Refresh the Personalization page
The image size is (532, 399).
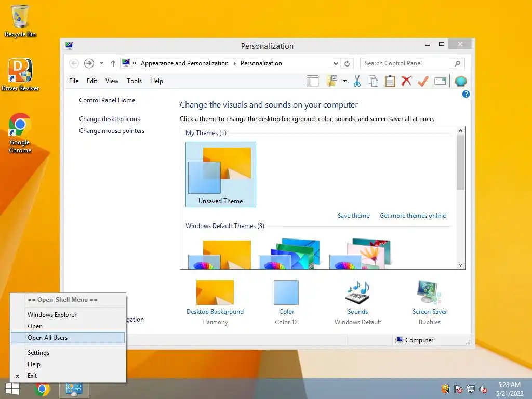pyautogui.click(x=347, y=63)
